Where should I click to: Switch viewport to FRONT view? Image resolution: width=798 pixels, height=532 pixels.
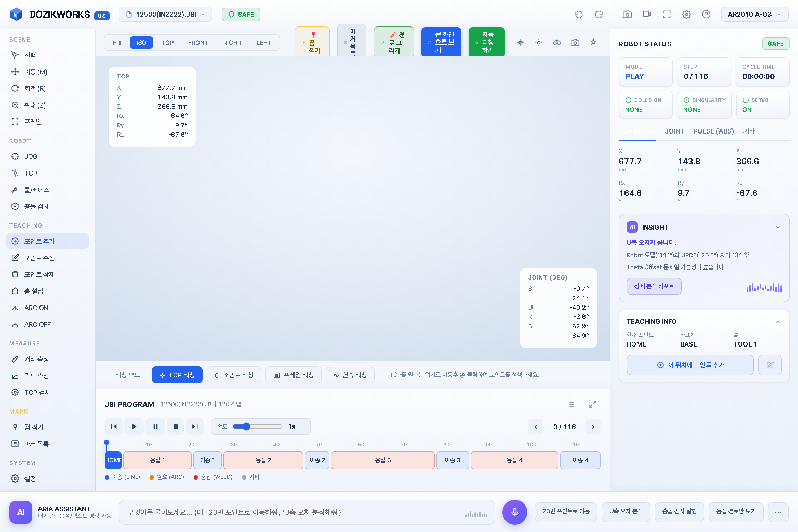pos(198,43)
